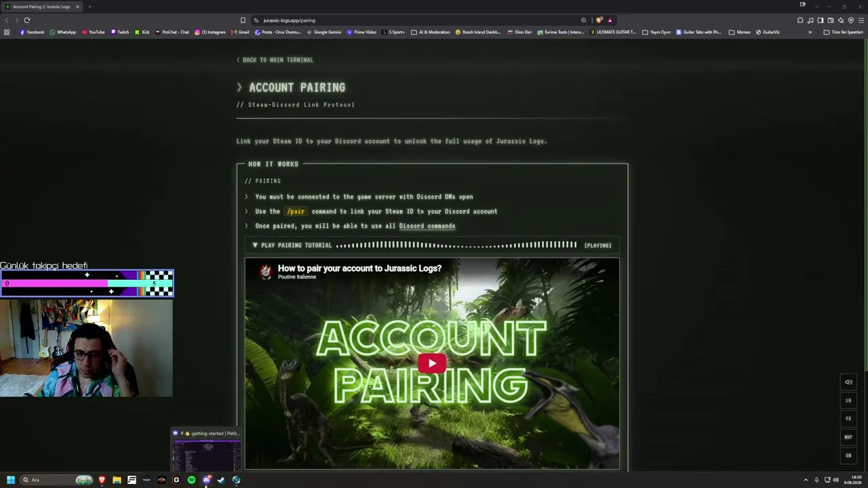Open File Explorer from the taskbar

(117, 480)
